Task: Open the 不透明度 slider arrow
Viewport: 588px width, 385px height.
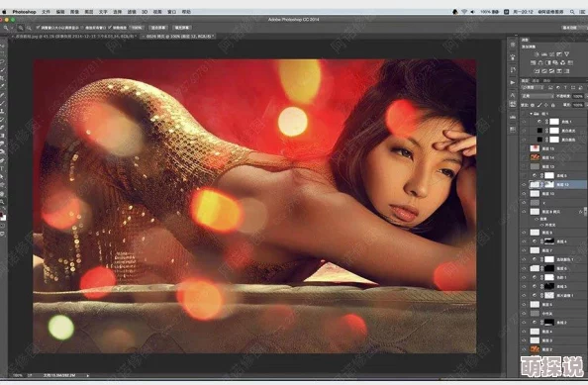Action: 586,96
